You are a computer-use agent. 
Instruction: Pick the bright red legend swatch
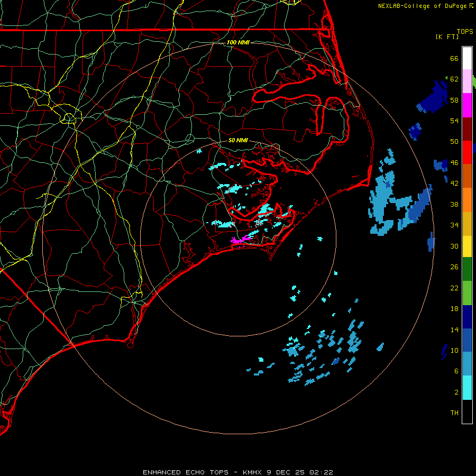pos(467,152)
